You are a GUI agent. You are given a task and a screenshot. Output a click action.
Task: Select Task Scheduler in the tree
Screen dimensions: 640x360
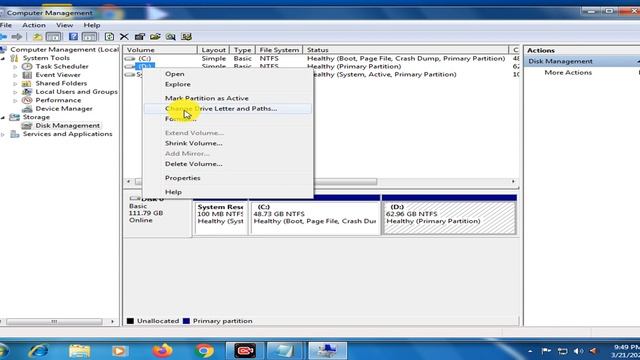tap(62, 67)
